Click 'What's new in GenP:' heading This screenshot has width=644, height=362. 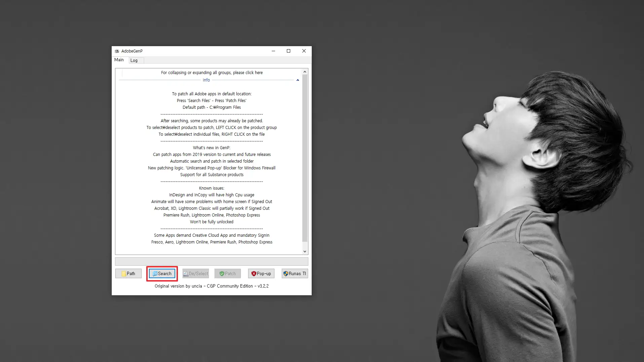click(212, 148)
